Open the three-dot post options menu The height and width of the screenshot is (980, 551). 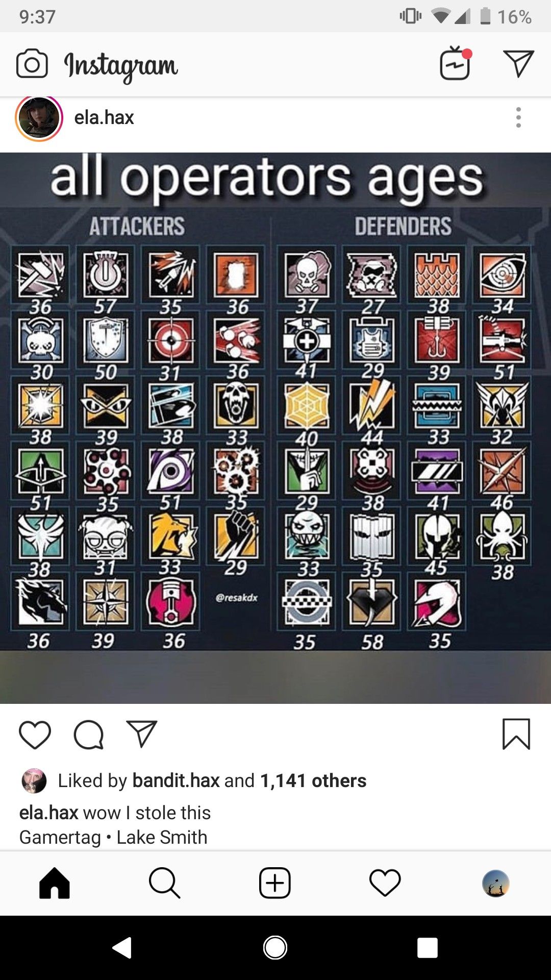(x=518, y=117)
